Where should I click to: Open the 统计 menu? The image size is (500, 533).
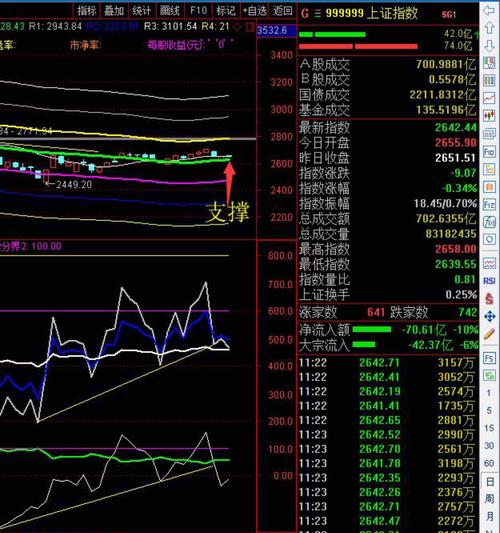click(x=141, y=11)
